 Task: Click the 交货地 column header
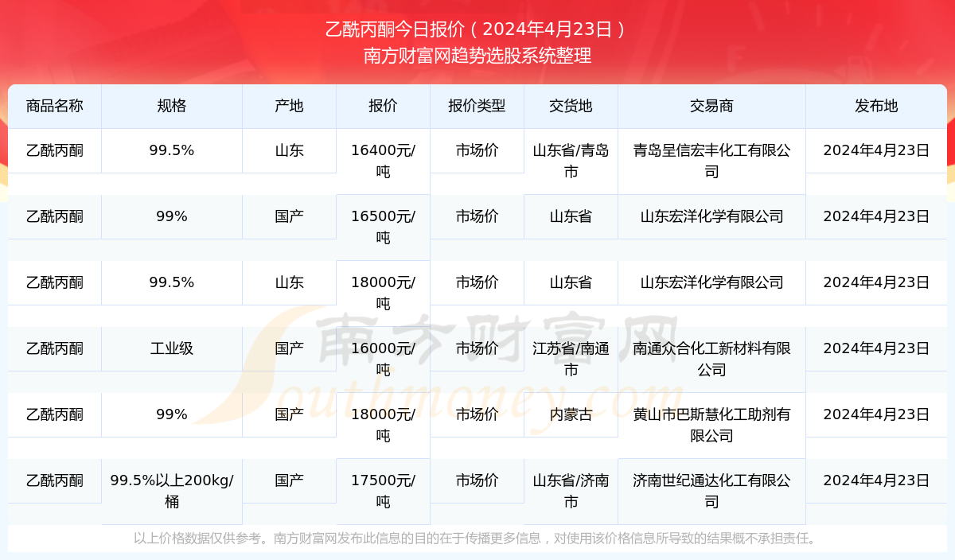(571, 106)
